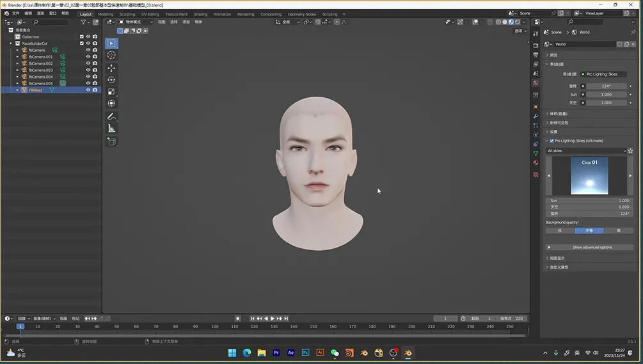Image resolution: width=643 pixels, height=364 pixels.
Task: Switch to the Scripting workspace tab
Action: (329, 14)
